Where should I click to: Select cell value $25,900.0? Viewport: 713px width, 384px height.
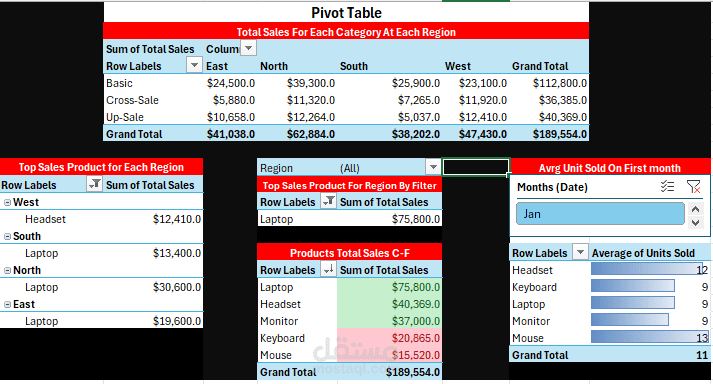[x=416, y=83]
